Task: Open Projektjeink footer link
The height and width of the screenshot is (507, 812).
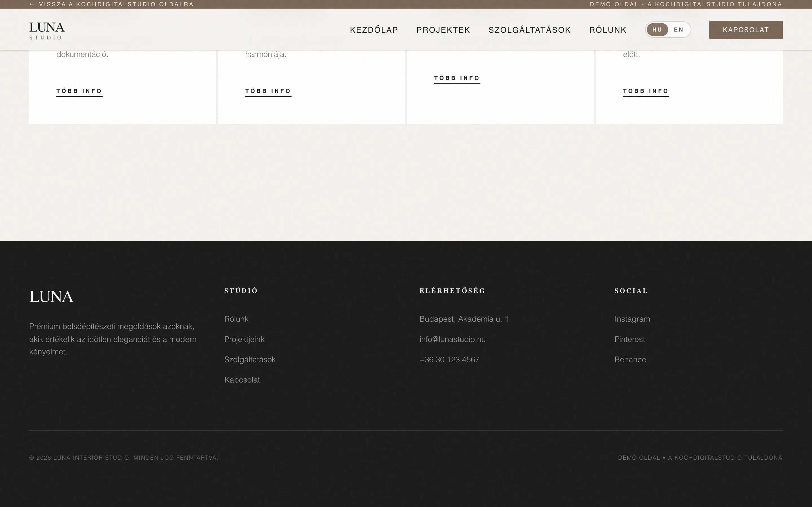Action: click(244, 339)
